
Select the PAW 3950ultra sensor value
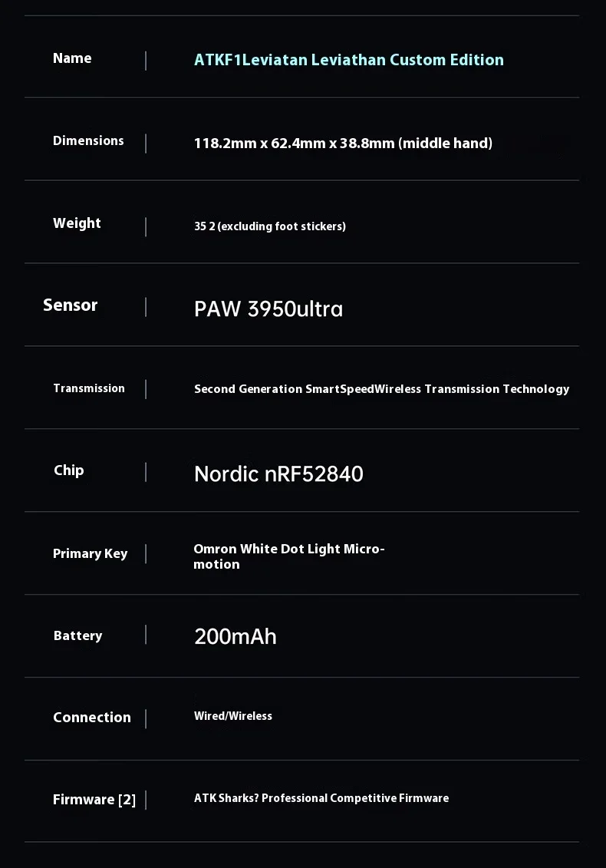point(268,309)
